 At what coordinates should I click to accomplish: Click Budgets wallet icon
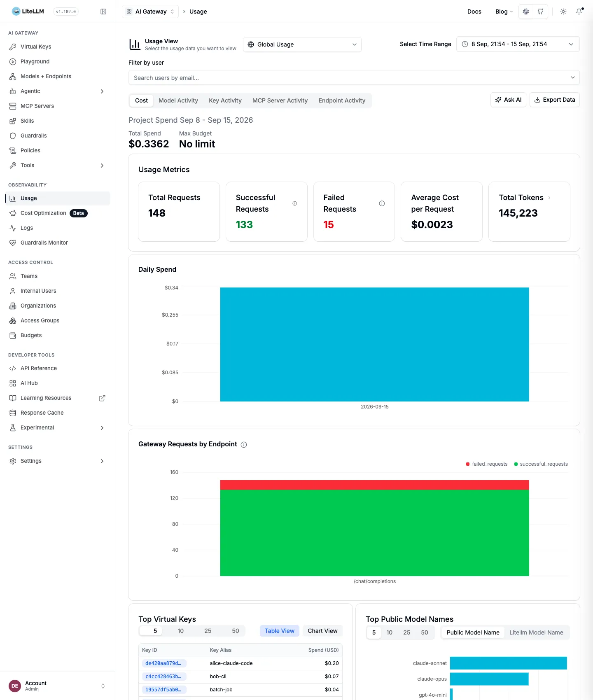click(13, 335)
